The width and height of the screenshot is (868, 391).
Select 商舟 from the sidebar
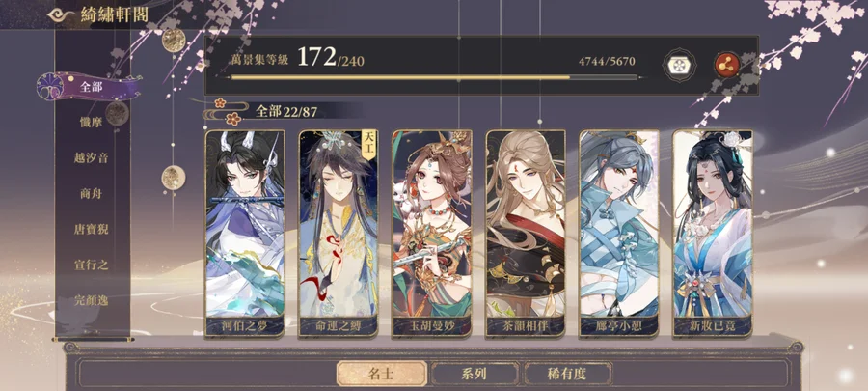pyautogui.click(x=91, y=194)
